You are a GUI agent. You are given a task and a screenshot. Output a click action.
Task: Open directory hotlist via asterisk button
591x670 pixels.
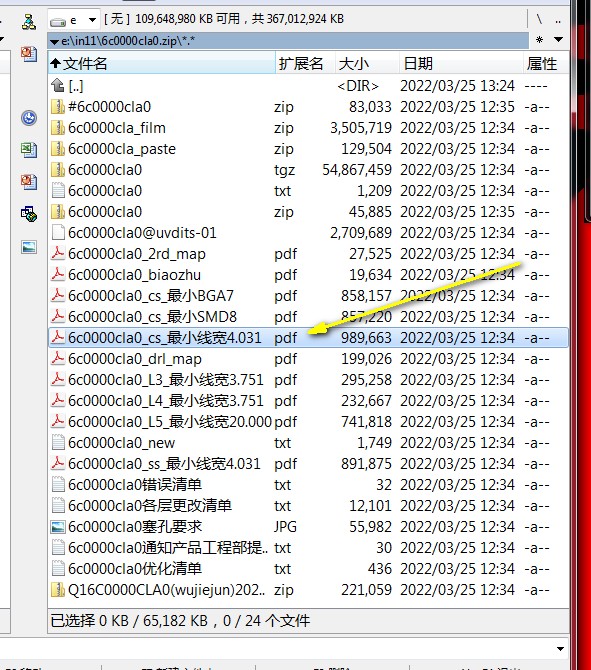pyautogui.click(x=539, y=40)
